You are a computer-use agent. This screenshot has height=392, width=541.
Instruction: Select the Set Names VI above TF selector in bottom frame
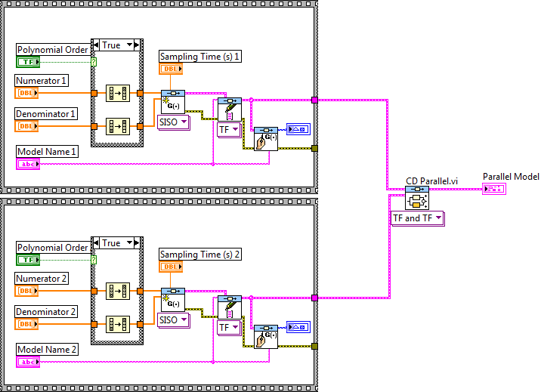click(x=230, y=307)
